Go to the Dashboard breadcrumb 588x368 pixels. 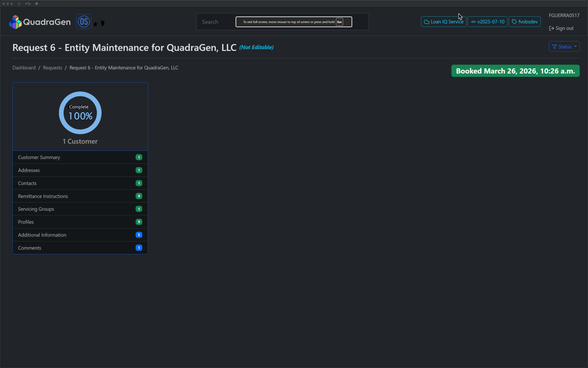[x=24, y=68]
